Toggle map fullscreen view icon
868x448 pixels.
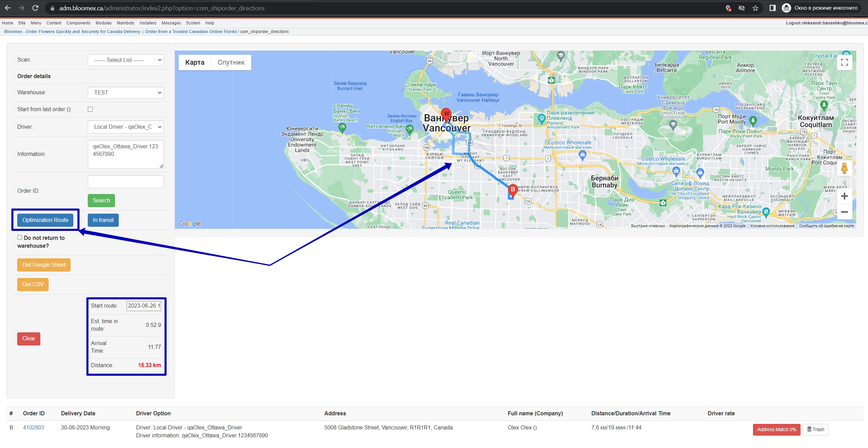point(844,62)
